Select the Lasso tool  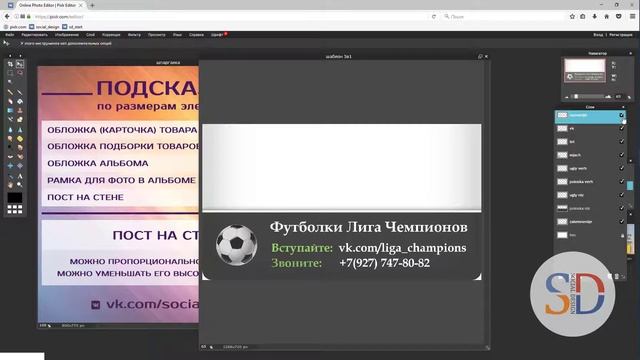(20, 73)
